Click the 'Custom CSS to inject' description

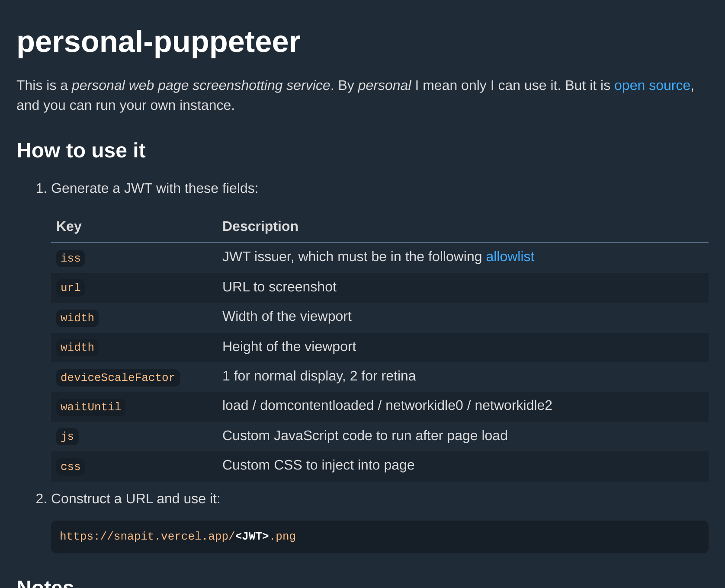(318, 465)
